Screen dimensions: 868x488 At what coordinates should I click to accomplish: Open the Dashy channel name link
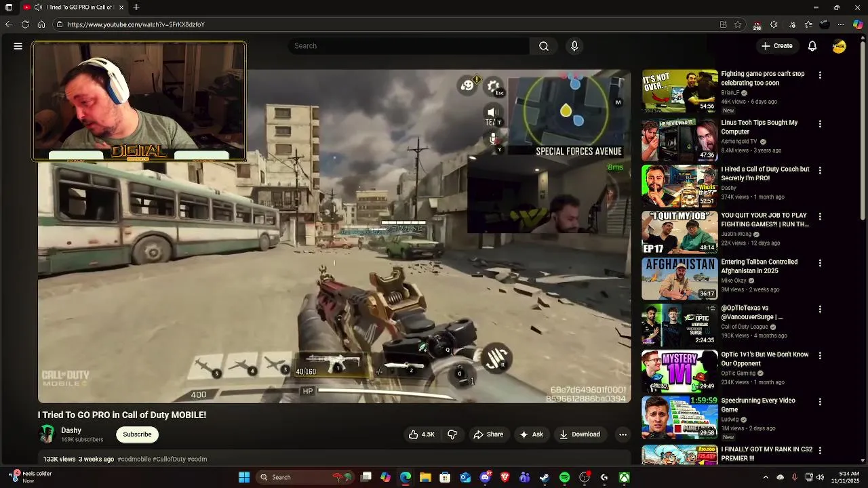click(x=71, y=430)
